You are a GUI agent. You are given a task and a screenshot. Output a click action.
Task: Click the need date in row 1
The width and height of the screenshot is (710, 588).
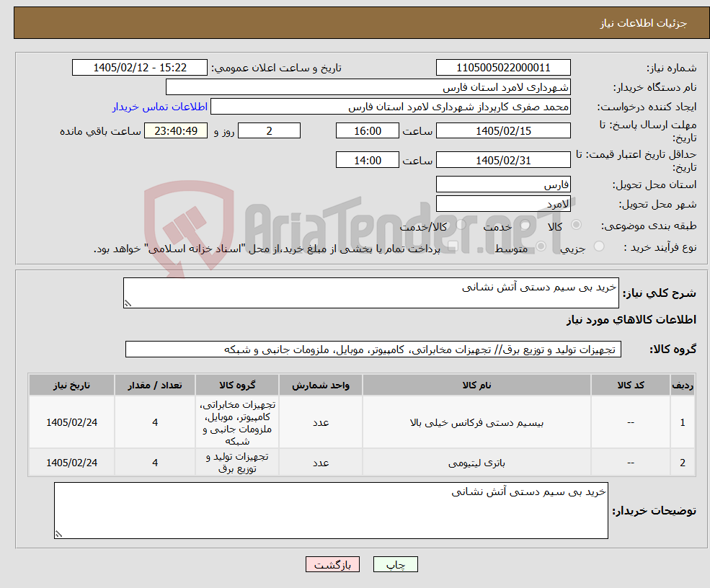(x=71, y=422)
